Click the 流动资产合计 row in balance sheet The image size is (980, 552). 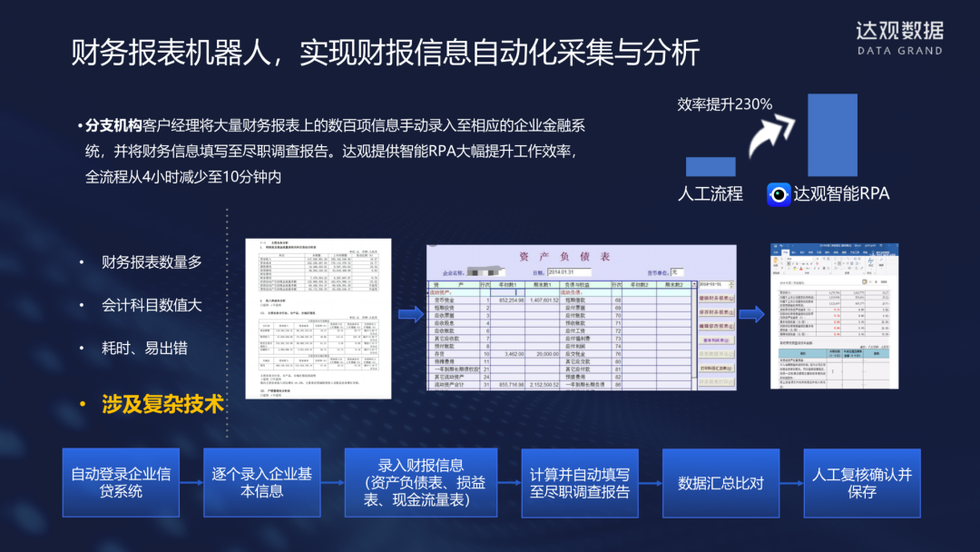coord(559,385)
